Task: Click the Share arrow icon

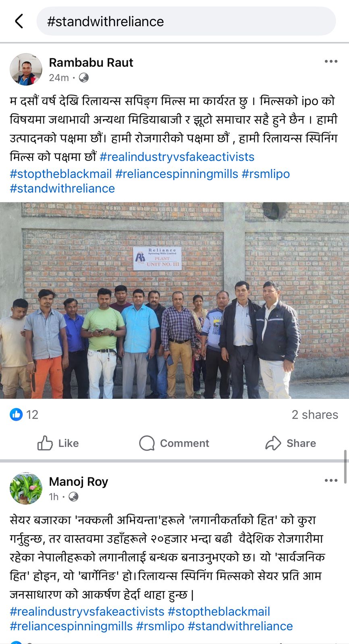Action: click(273, 443)
